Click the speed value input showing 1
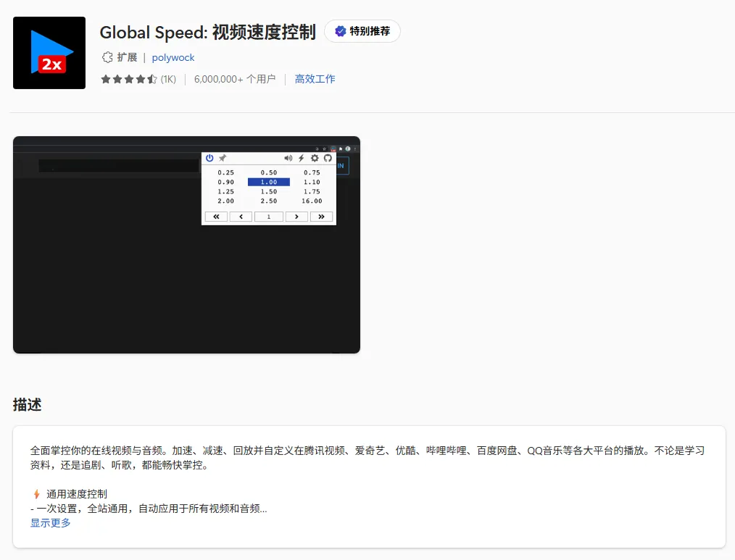 pos(269,217)
